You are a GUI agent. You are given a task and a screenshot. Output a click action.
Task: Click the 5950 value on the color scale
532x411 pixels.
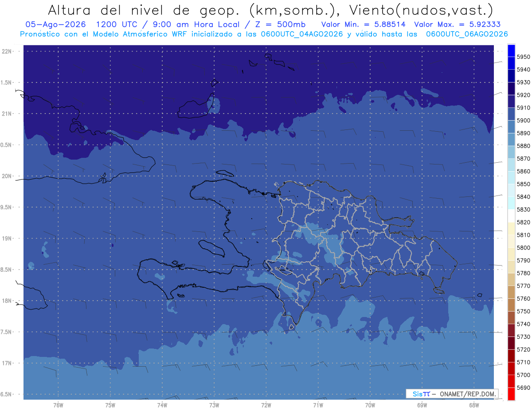[x=524, y=57]
